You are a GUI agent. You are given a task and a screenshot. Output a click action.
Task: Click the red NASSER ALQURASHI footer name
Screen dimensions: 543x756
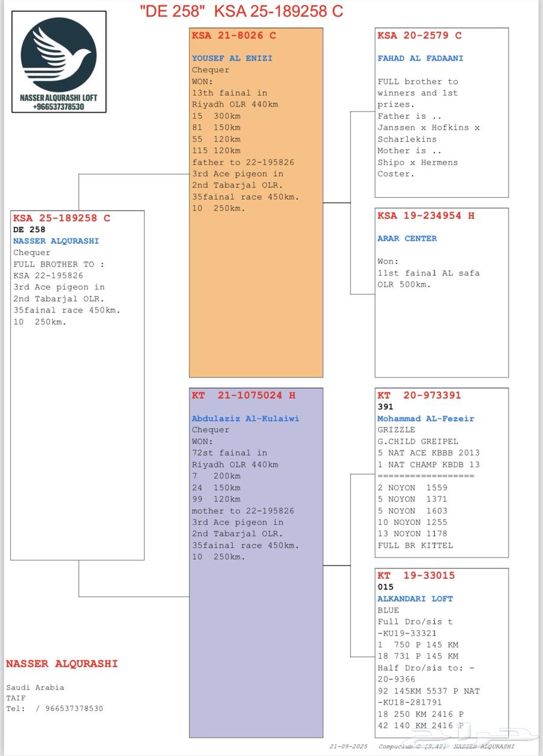pos(62,664)
